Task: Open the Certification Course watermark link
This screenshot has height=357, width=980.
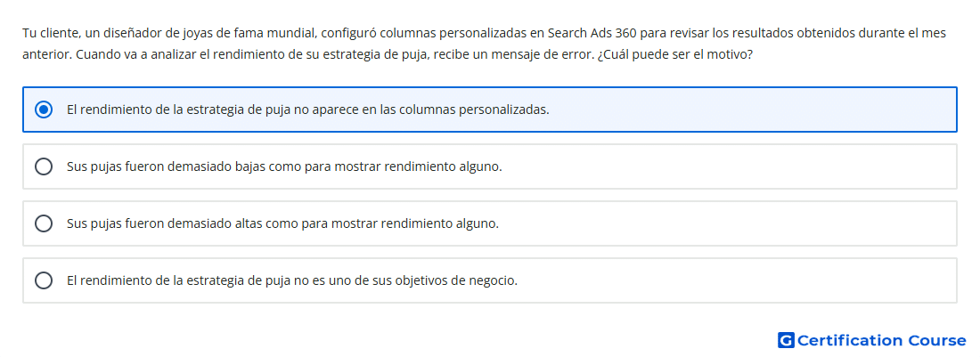Action: tap(872, 340)
